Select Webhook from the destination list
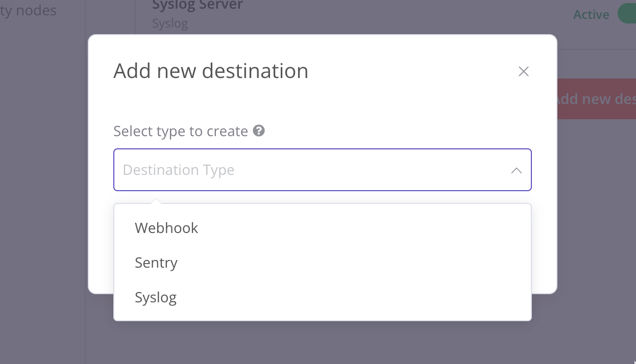This screenshot has width=636, height=364. point(166,228)
